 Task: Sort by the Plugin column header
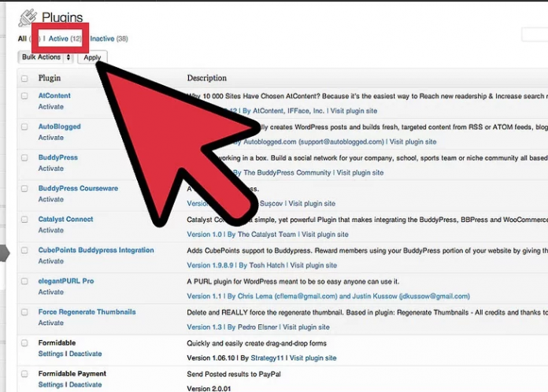point(50,79)
